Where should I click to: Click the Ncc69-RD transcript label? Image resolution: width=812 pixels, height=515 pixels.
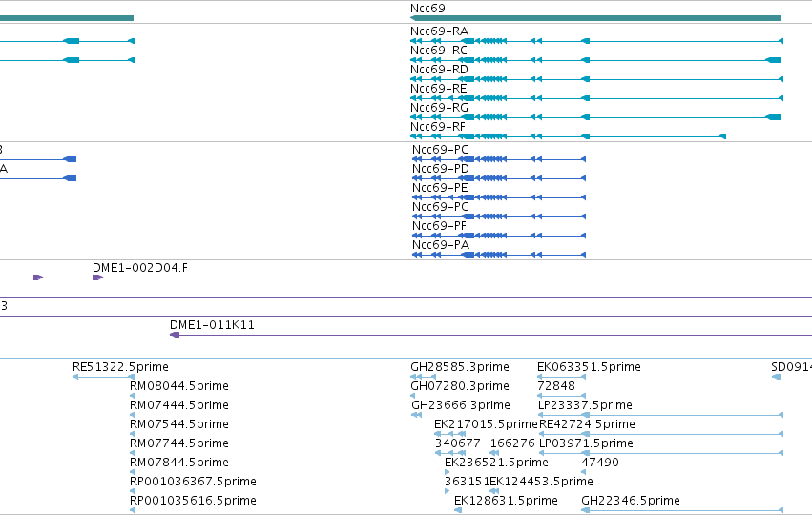click(x=439, y=70)
